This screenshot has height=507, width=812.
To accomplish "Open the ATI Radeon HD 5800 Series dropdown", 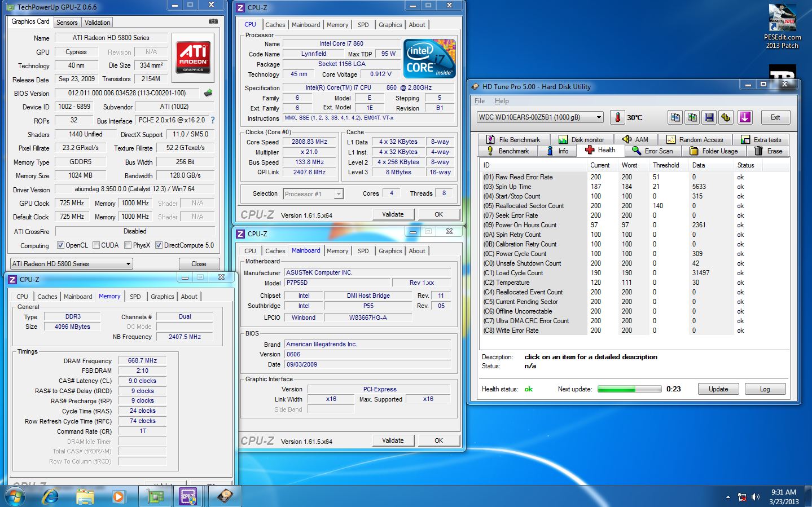I will tap(71, 264).
